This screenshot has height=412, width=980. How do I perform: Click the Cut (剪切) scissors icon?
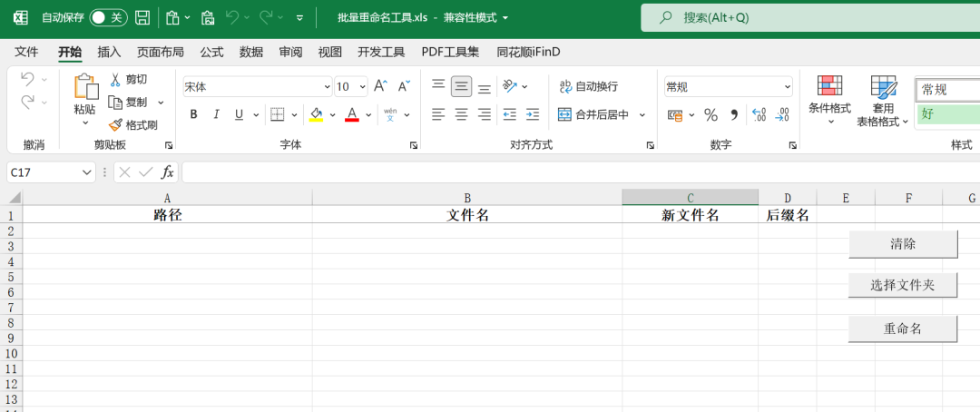point(115,79)
